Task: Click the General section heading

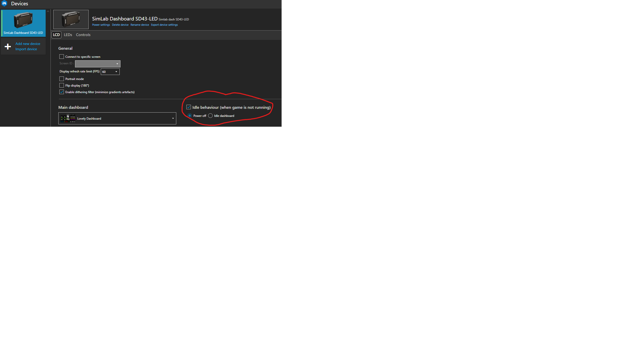Action: click(x=65, y=48)
